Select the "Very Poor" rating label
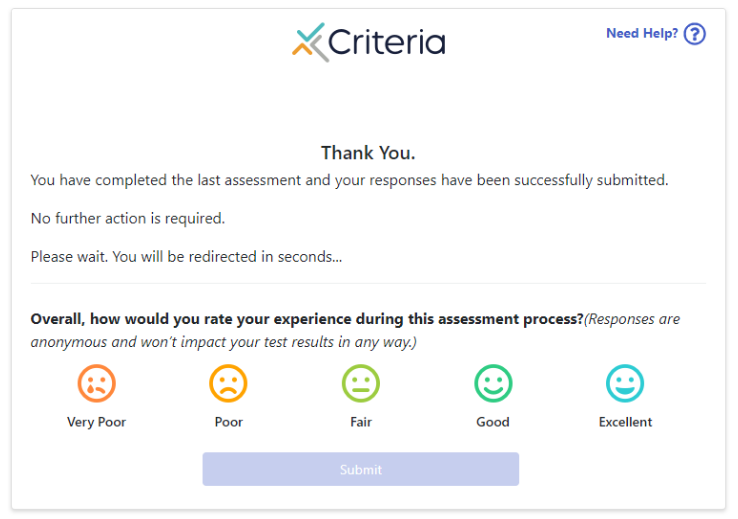 97,422
